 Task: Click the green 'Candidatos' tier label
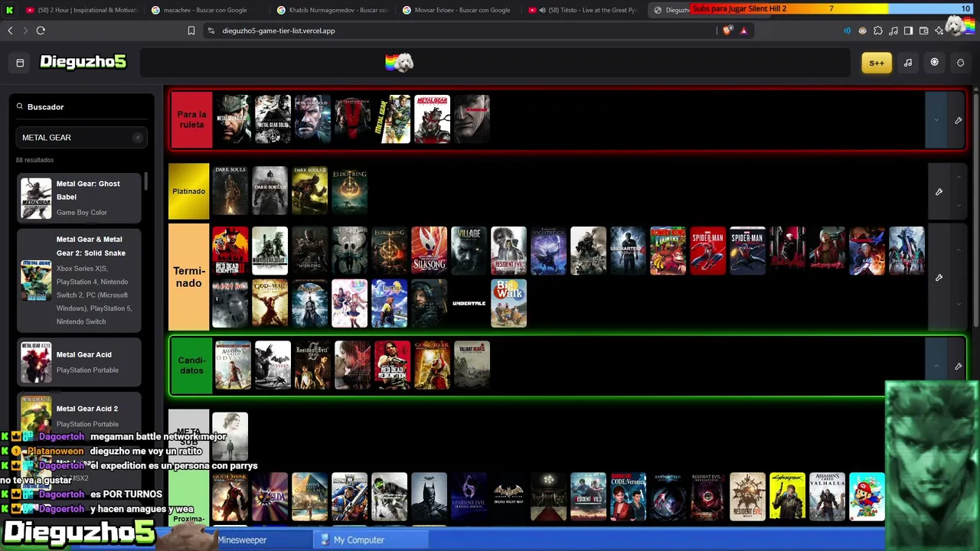191,366
